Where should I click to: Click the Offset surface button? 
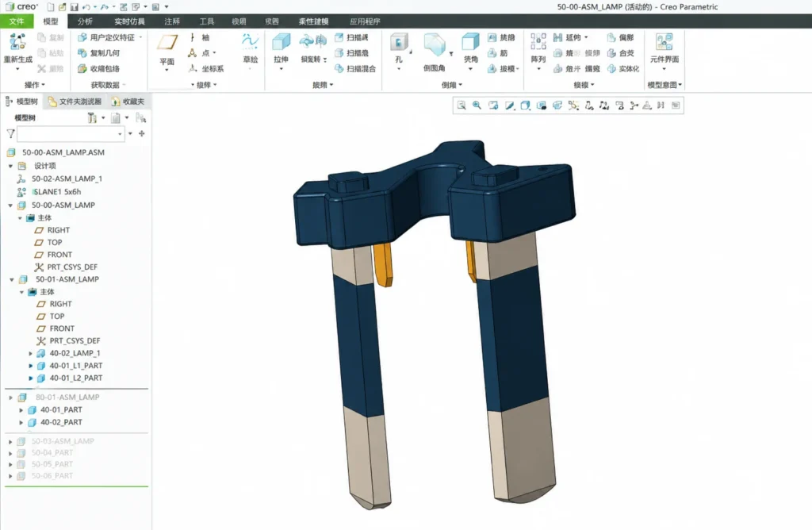620,37
